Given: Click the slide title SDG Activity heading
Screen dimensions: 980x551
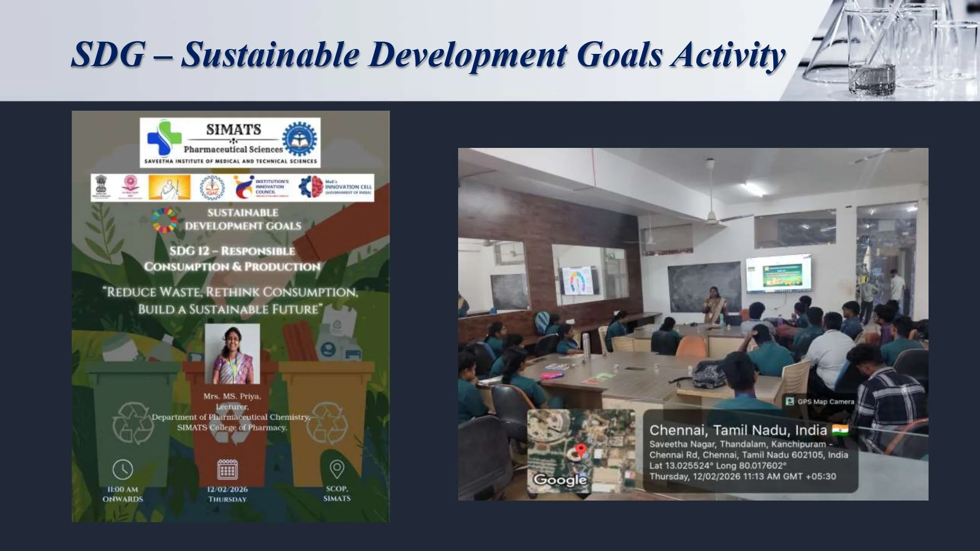Looking at the screenshot, I should pyautogui.click(x=428, y=54).
